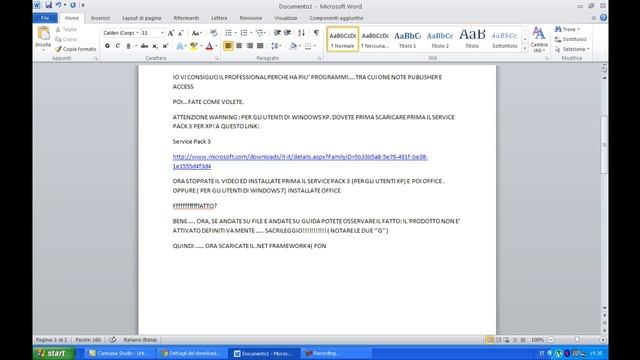The width and height of the screenshot is (640, 360).
Task: Shrink font size with smaller-A icon
Action: 180,33
